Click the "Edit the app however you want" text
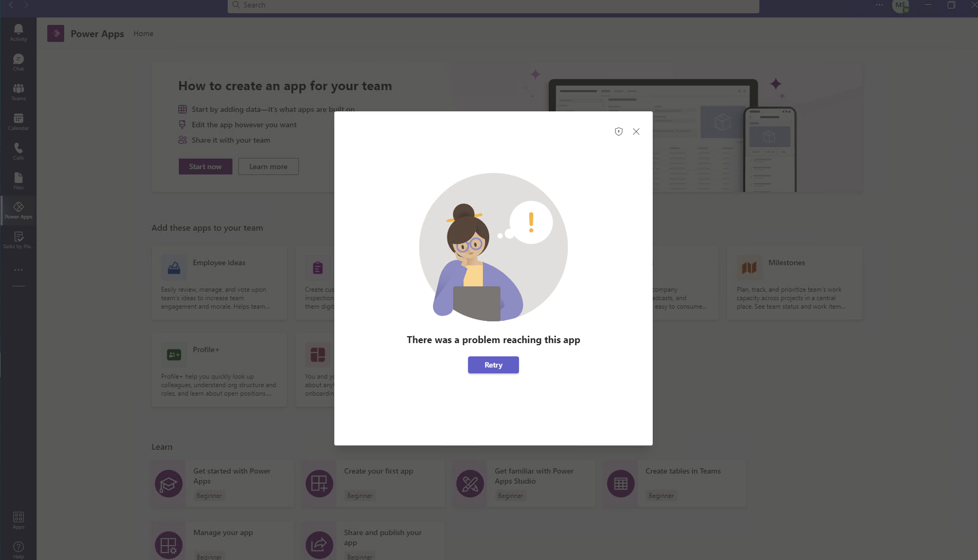 coord(244,125)
